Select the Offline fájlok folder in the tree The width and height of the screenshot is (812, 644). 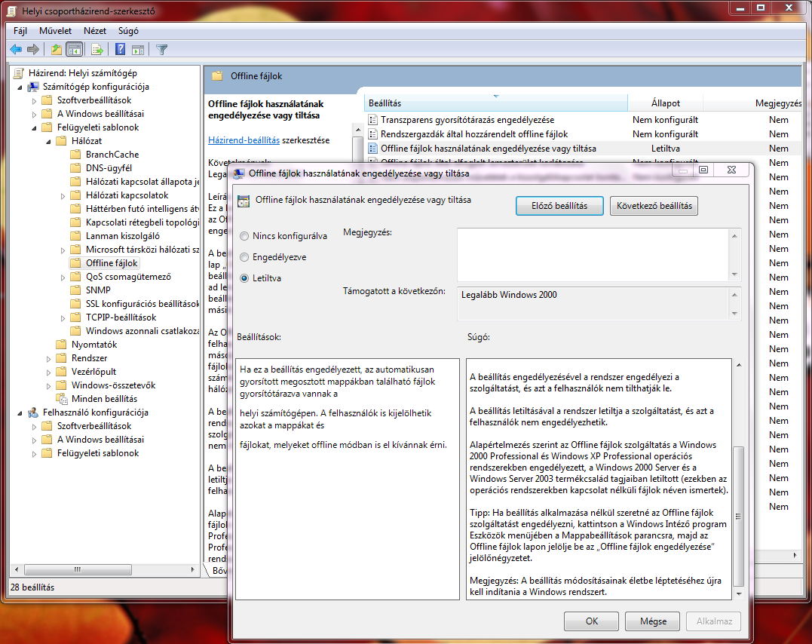[111, 263]
